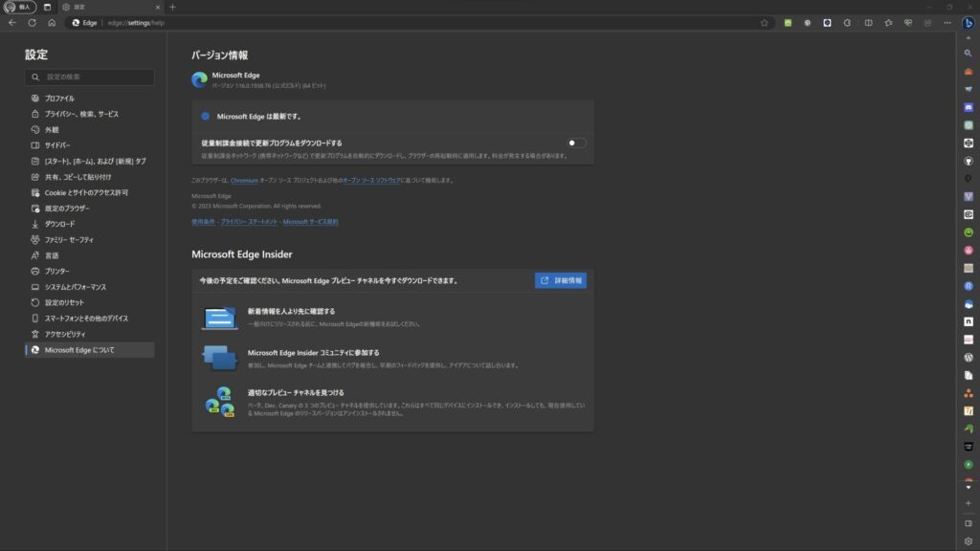
Task: Click the 詳細情報 button for Edge Insider
Action: coord(561,280)
